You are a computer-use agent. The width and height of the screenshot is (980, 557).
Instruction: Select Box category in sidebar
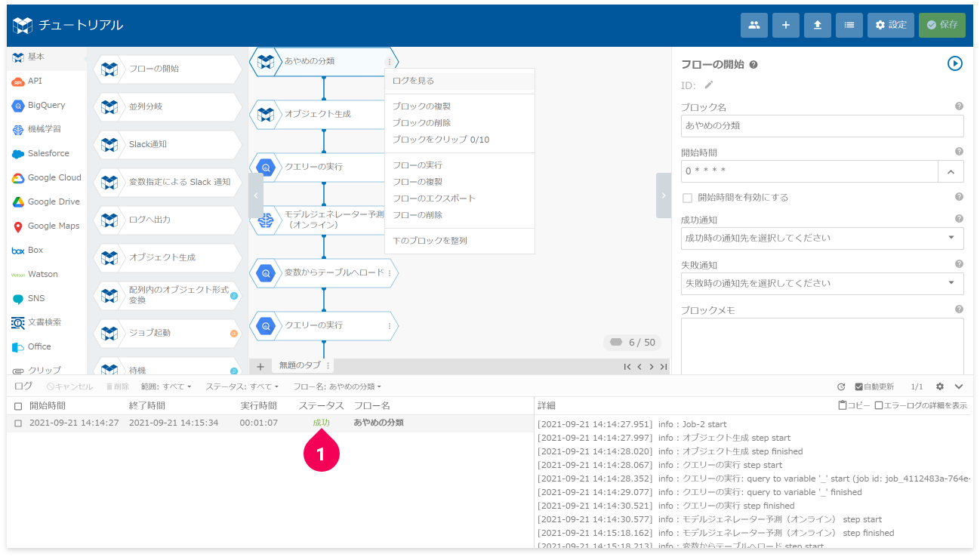click(47, 250)
